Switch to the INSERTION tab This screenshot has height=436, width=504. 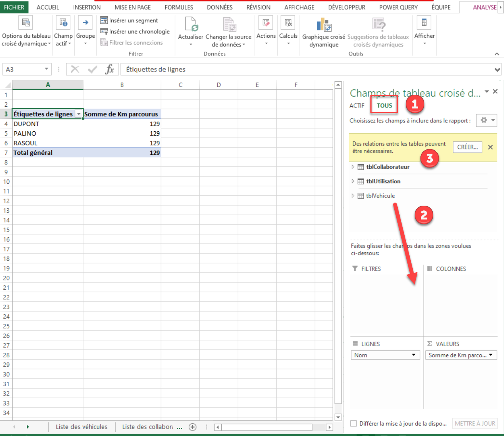[87, 7]
